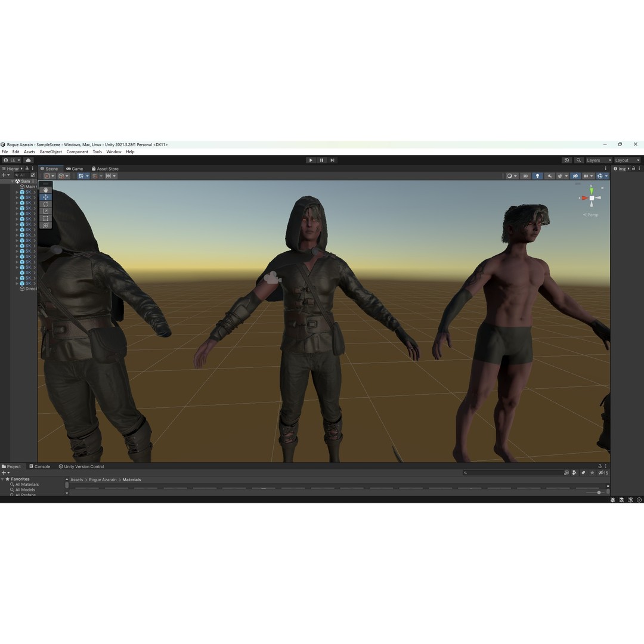
Task: Select the Scale tool
Action: pyautogui.click(x=45, y=211)
